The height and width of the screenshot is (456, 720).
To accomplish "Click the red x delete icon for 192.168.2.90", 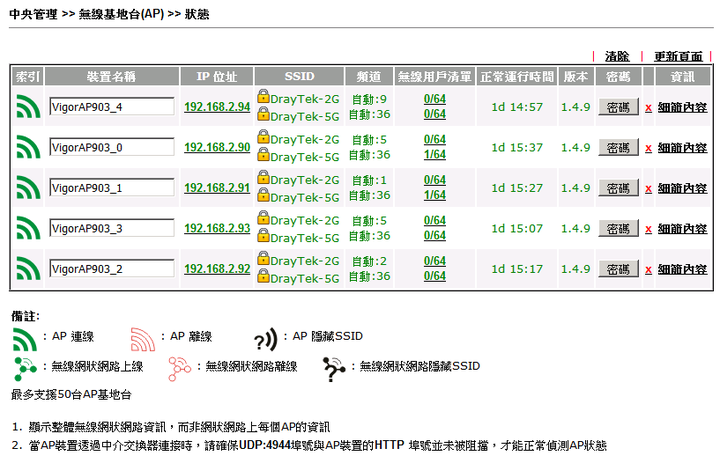I will tap(648, 148).
